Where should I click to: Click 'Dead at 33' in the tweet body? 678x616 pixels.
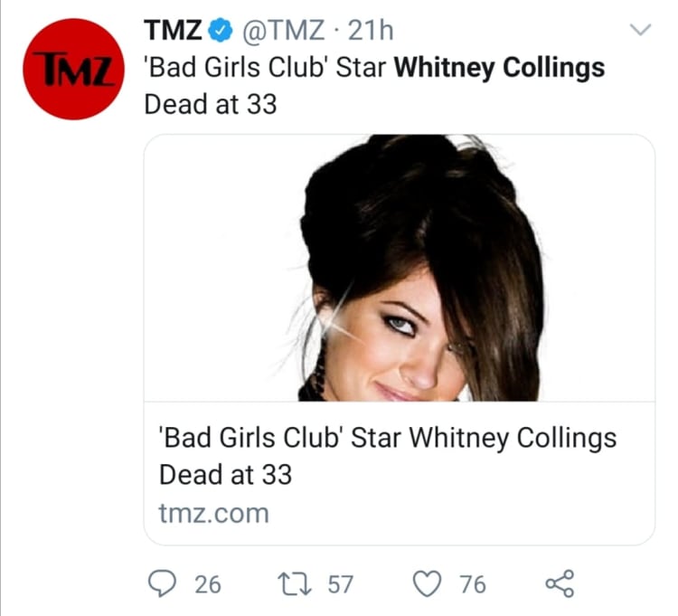click(210, 104)
